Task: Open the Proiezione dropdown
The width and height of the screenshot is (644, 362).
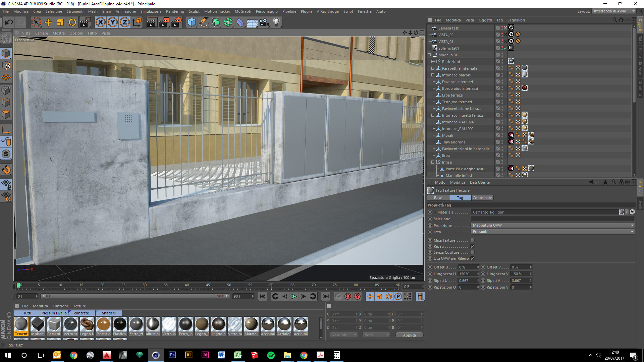Action: (x=552, y=225)
